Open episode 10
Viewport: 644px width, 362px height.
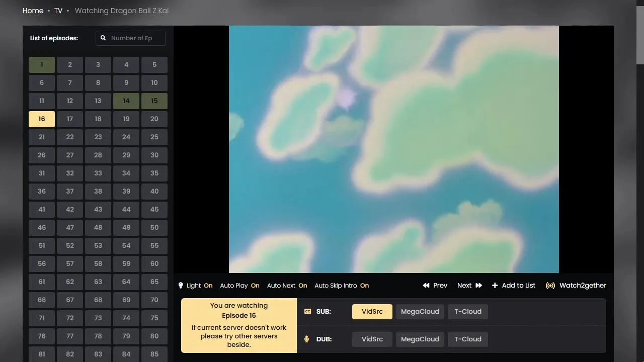[x=154, y=82]
